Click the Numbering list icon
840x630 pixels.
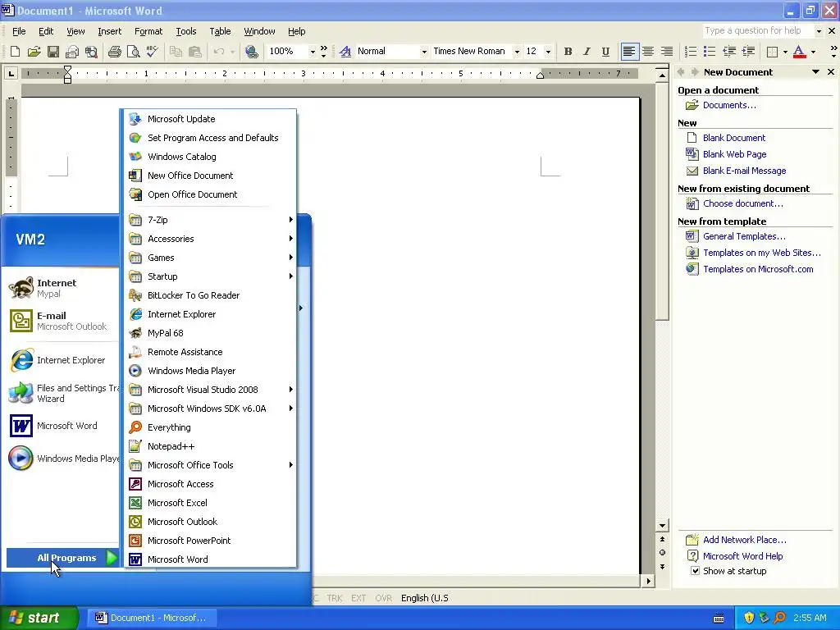click(x=691, y=52)
